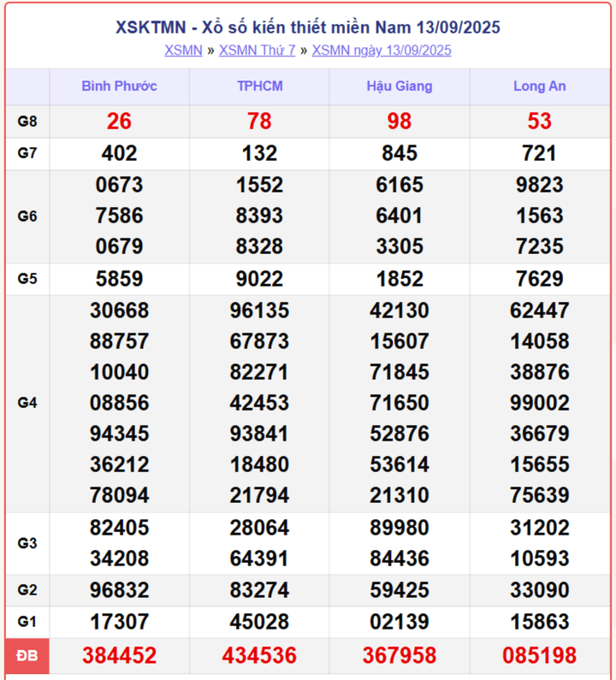Click the G1 row label
Viewport: 616px width, 680px height.
coord(27,622)
